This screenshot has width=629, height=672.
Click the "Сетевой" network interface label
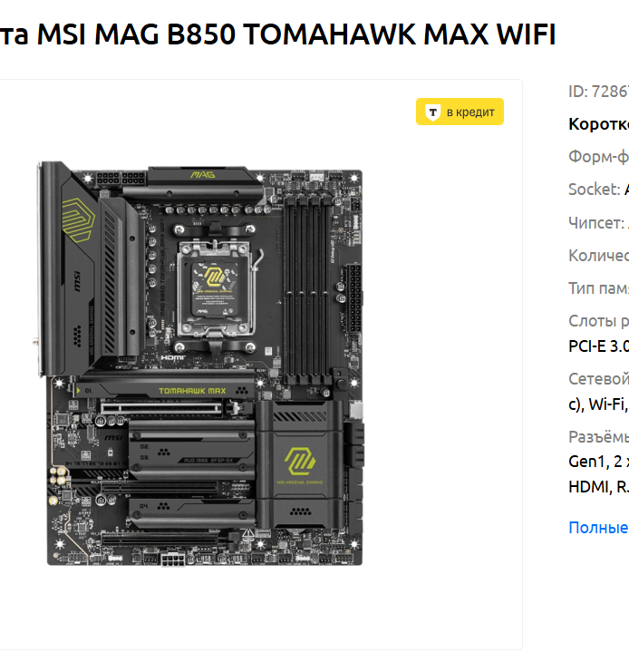(x=598, y=379)
